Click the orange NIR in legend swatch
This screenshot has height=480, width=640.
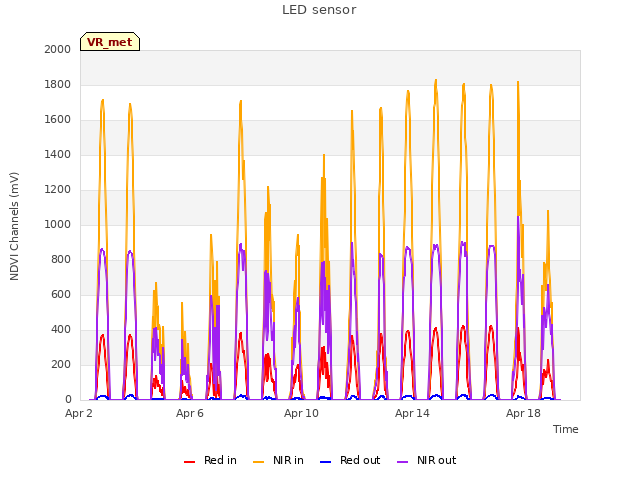pos(258,462)
